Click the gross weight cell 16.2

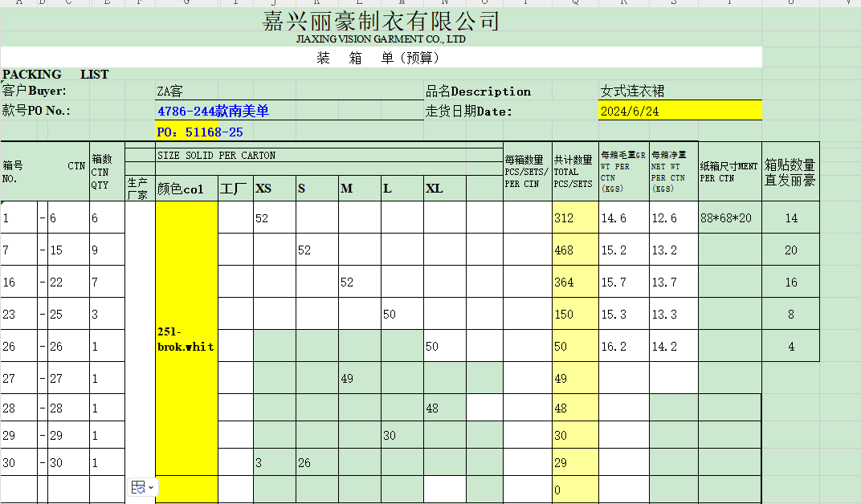[x=623, y=346]
